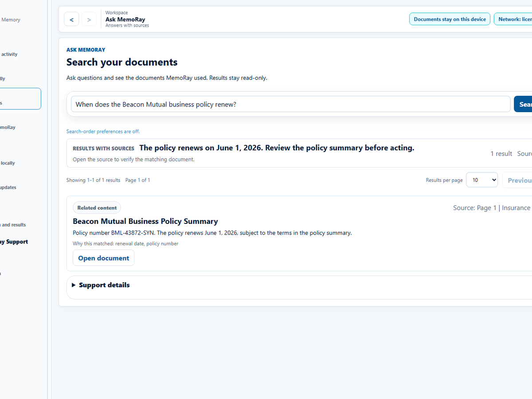This screenshot has width=532, height=399.
Task: Click the answer 'The policy renews on June 1, 2026'
Action: pos(201,148)
